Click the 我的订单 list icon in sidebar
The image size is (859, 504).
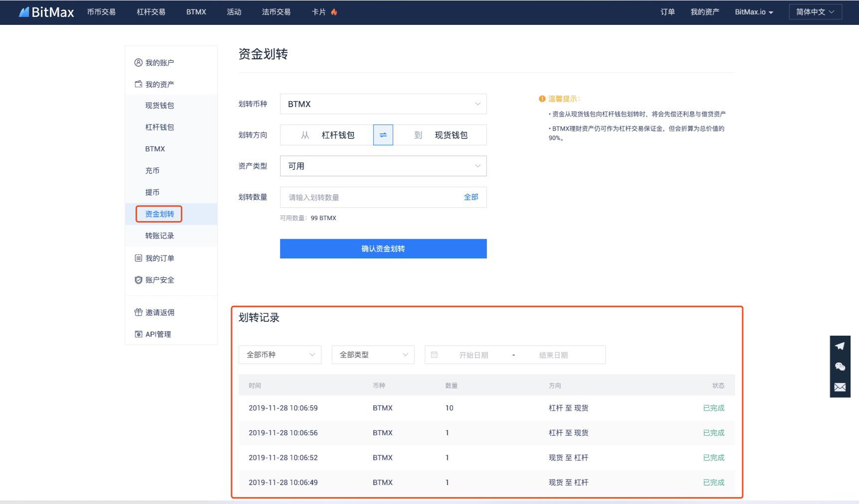139,258
